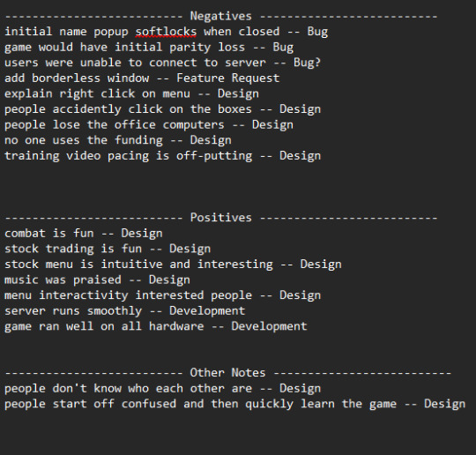Click game ran well on hardware line

coord(156,326)
